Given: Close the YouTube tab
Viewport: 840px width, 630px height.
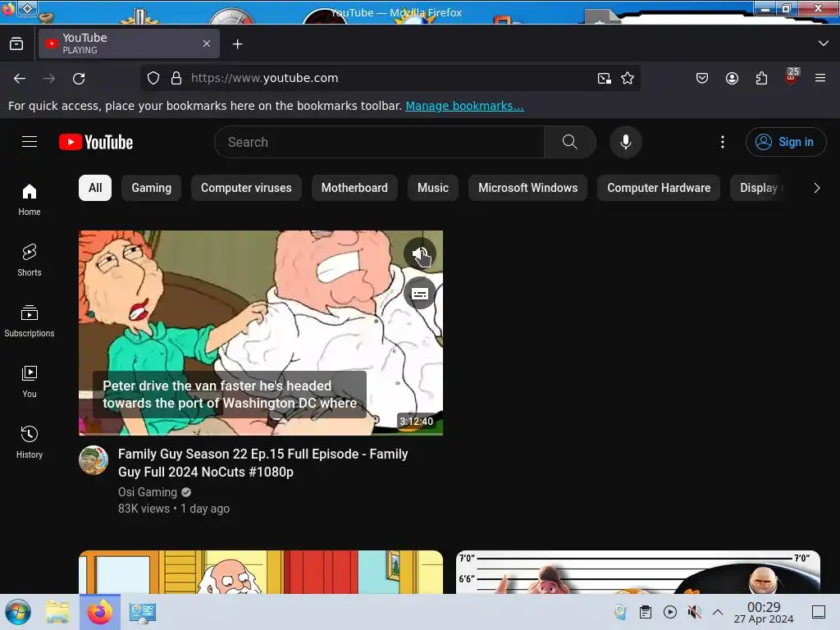Looking at the screenshot, I should 207,43.
